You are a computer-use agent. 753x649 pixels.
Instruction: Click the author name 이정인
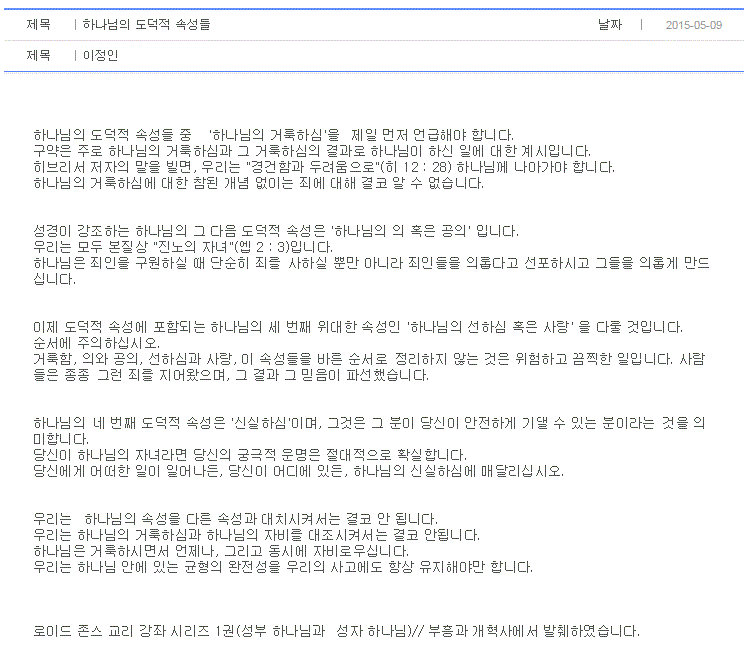tap(100, 56)
